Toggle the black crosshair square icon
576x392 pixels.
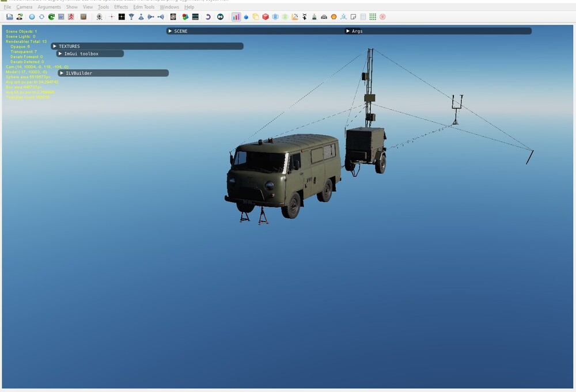122,17
